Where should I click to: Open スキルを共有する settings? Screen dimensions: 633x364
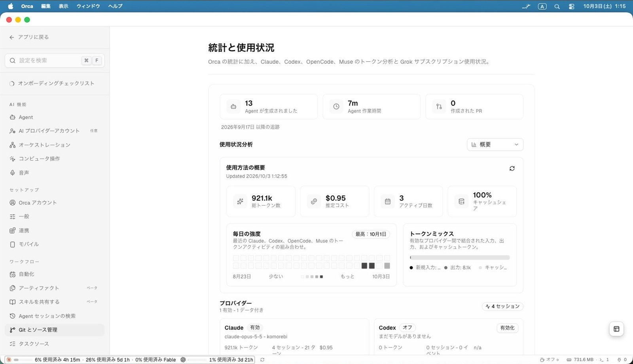click(x=55, y=302)
